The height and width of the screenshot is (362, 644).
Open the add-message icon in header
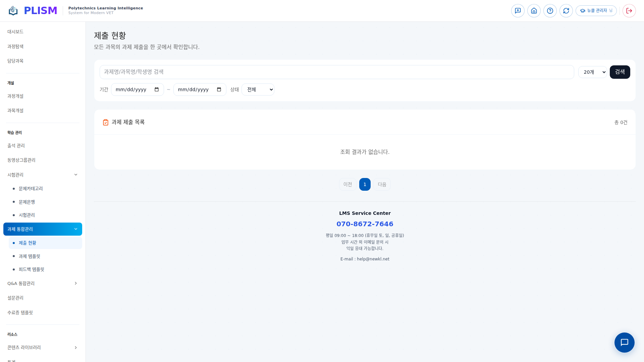[518, 11]
